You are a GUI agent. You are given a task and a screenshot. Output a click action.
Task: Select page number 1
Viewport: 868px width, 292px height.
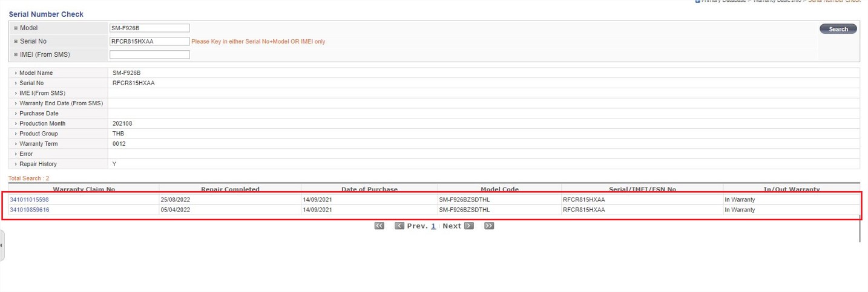[x=433, y=225]
